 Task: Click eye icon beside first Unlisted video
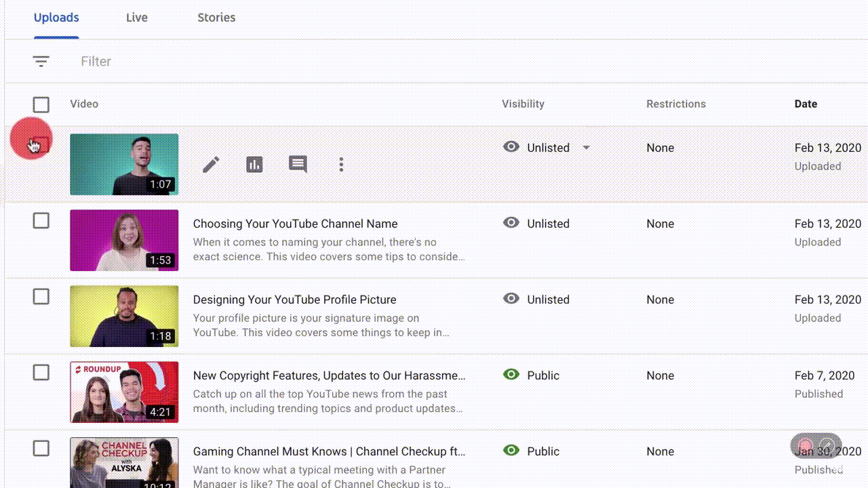(x=511, y=147)
